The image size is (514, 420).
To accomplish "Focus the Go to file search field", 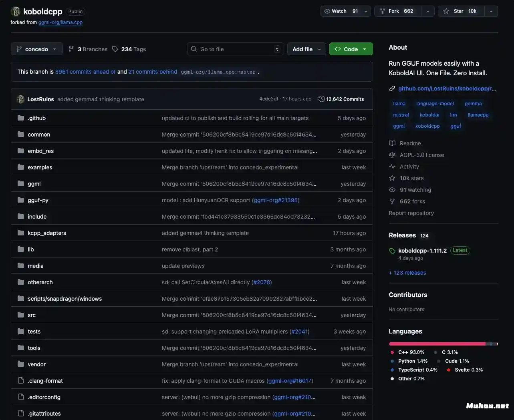I will pyautogui.click(x=235, y=49).
